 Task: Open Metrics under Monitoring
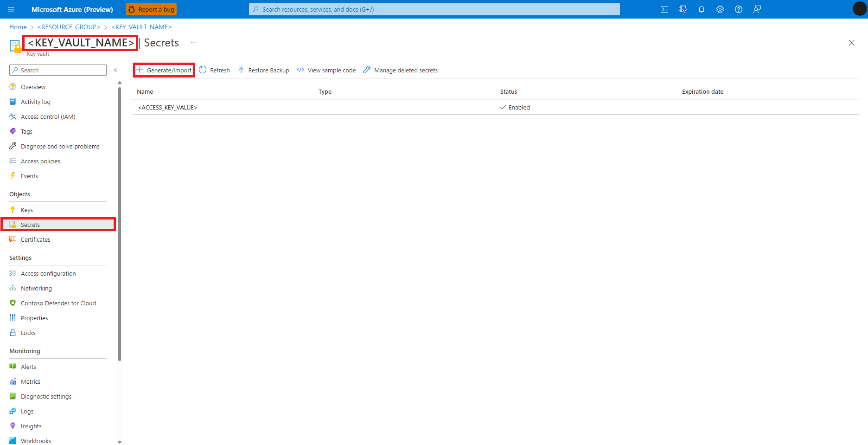point(31,381)
